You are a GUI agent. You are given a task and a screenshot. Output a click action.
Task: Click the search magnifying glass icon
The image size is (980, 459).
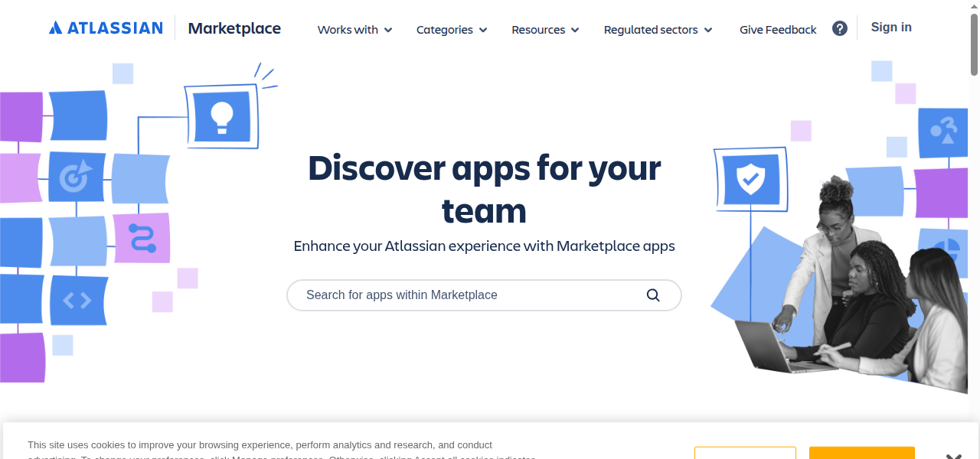point(652,295)
